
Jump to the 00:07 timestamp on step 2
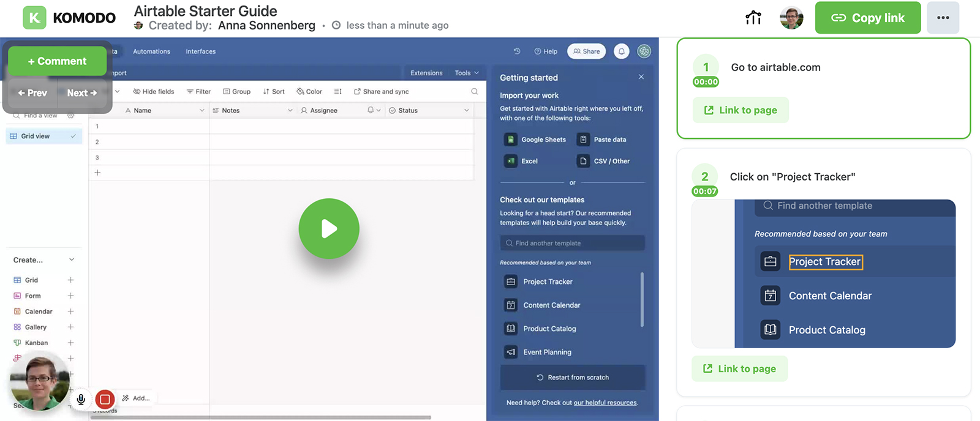point(705,192)
